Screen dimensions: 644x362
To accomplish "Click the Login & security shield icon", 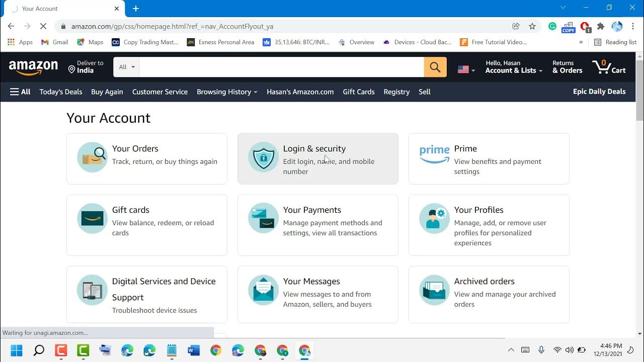I will [263, 157].
